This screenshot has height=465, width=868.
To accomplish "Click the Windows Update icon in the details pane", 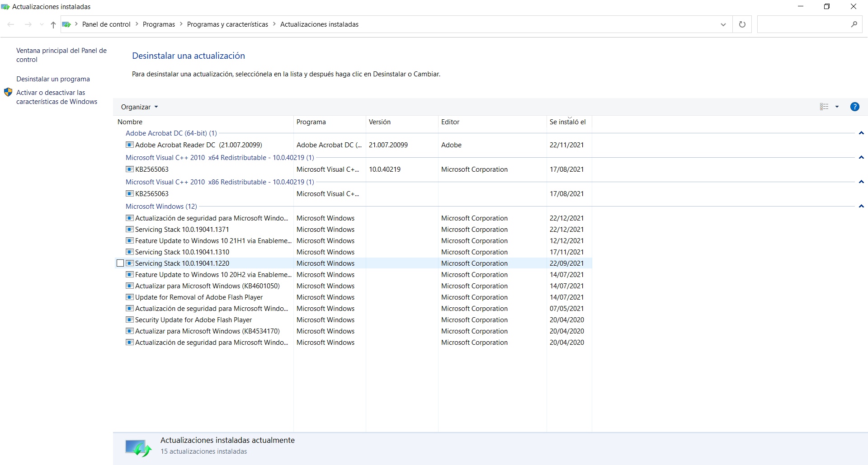I will click(x=138, y=448).
